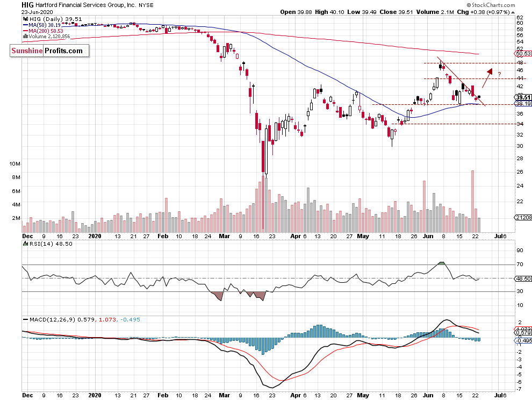Viewport: 532px width, 400px height.
Task: Open the StockCharts.com attribution link
Action: click(491, 5)
